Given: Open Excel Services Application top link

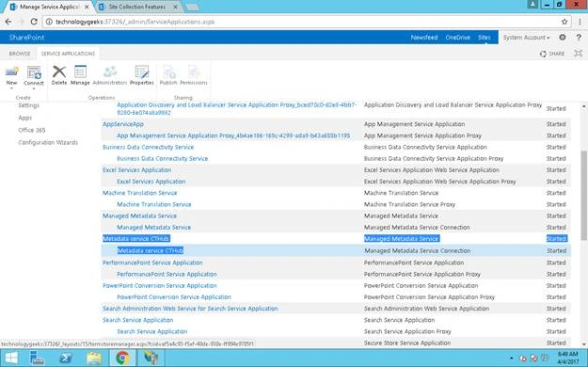Looking at the screenshot, I should 136,170.
